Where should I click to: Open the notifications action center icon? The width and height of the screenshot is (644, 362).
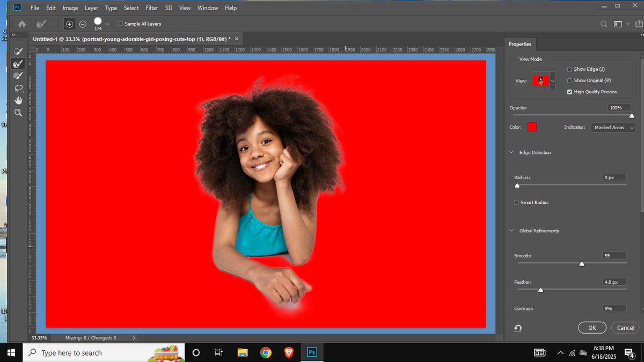click(629, 352)
